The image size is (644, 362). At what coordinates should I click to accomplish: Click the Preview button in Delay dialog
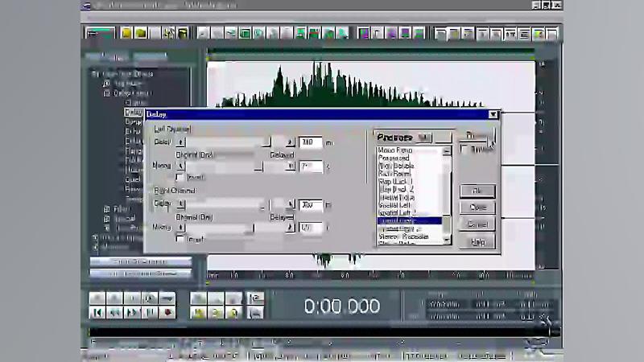click(x=477, y=135)
